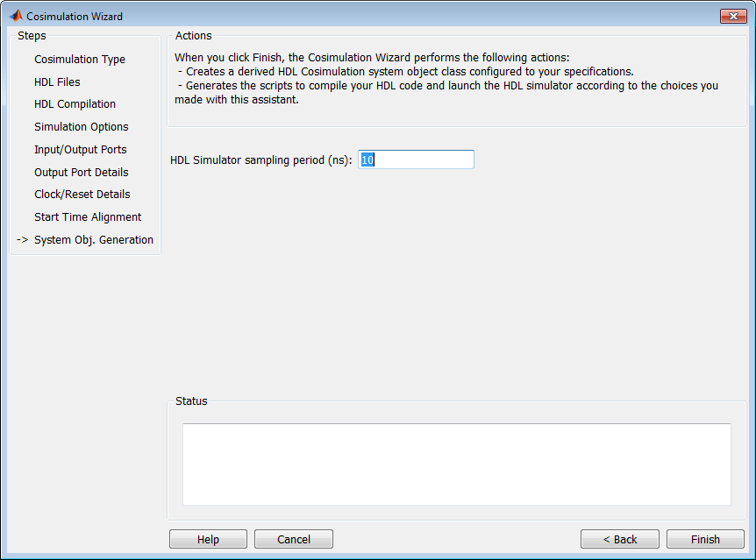
Task: Go Back to the previous step
Action: click(x=619, y=539)
